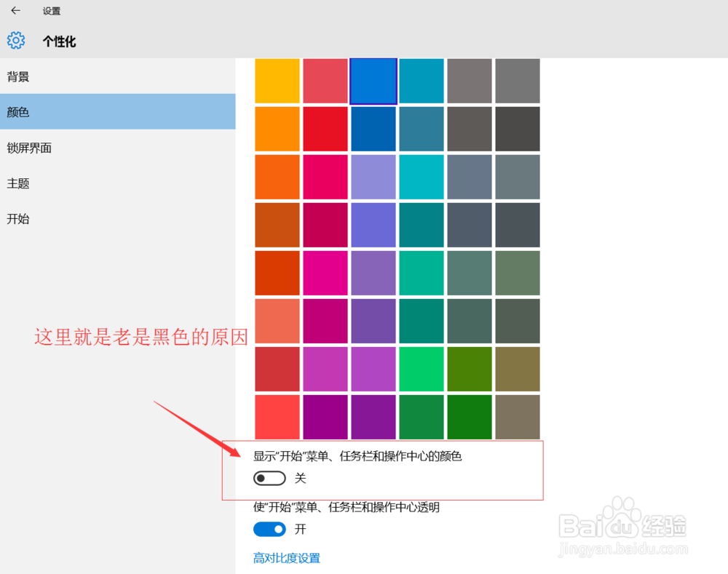Click the highlighted 颜色 sidebar item

tap(22, 111)
